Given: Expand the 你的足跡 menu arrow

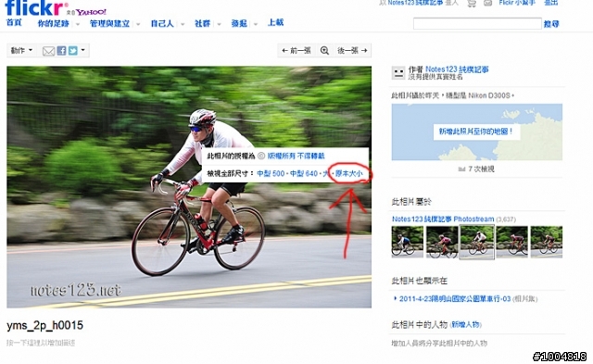Looking at the screenshot, I should pos(78,24).
